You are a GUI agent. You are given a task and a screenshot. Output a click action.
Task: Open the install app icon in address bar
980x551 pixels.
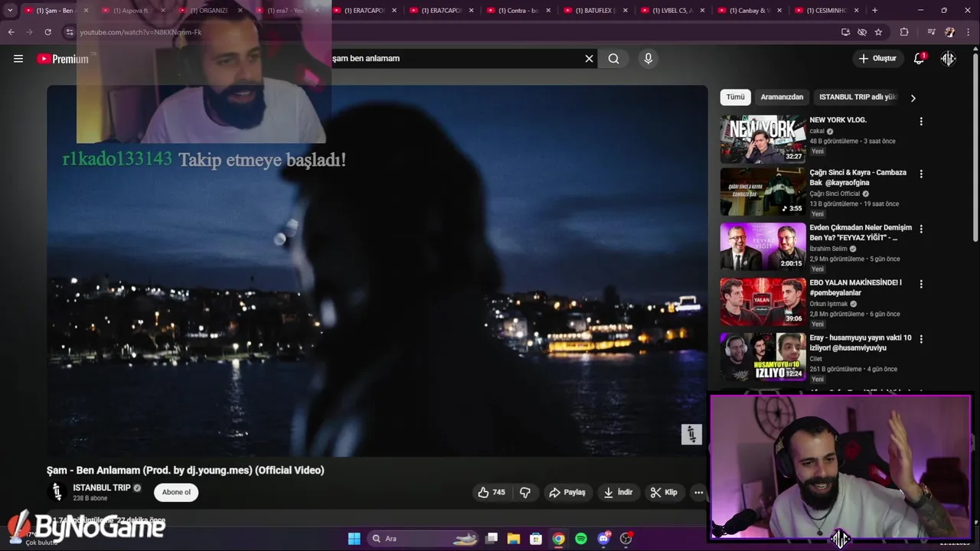coord(845,32)
